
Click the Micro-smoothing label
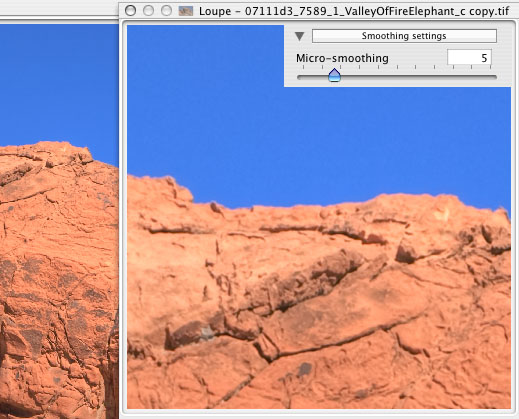pos(342,58)
